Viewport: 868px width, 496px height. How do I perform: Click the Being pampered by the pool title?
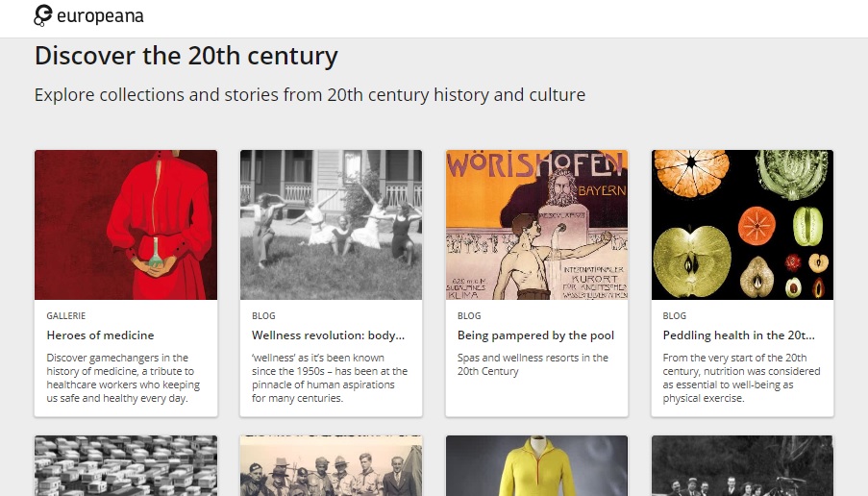click(x=535, y=335)
